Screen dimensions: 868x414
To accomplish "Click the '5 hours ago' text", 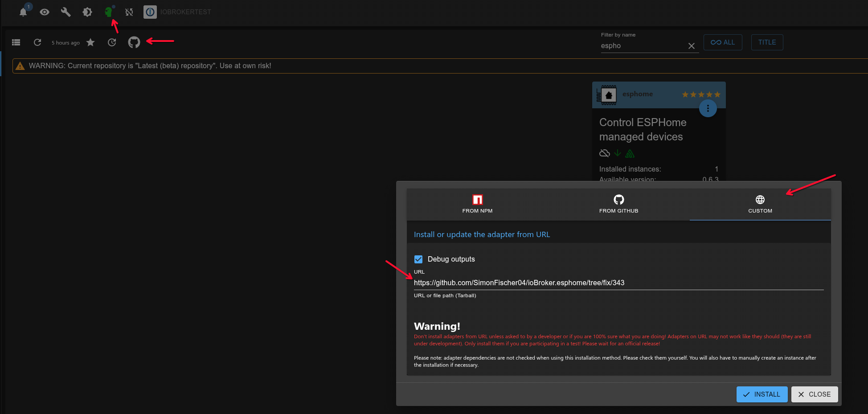I will coord(66,43).
